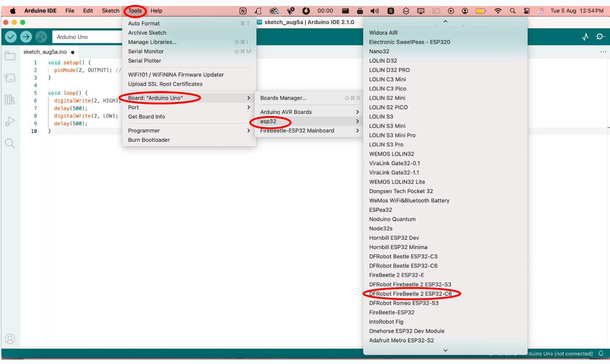Choose Upload SSL Root Certificates

(189, 84)
